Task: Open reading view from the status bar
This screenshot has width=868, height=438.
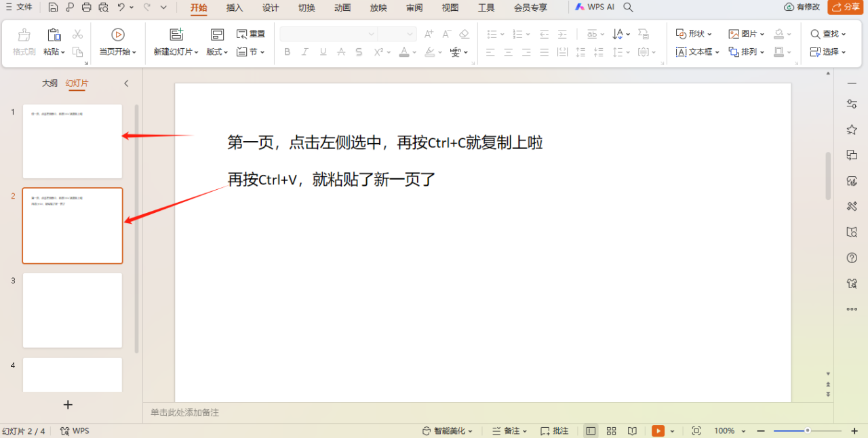Action: point(632,431)
